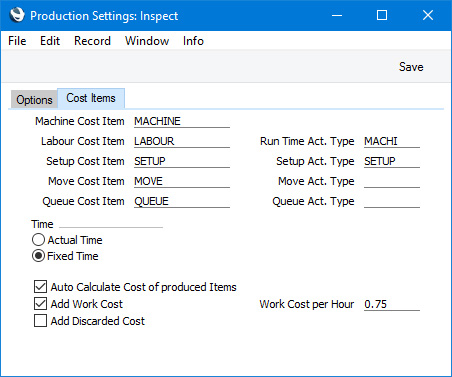
Task: Switch to the Options tab
Action: pos(34,100)
